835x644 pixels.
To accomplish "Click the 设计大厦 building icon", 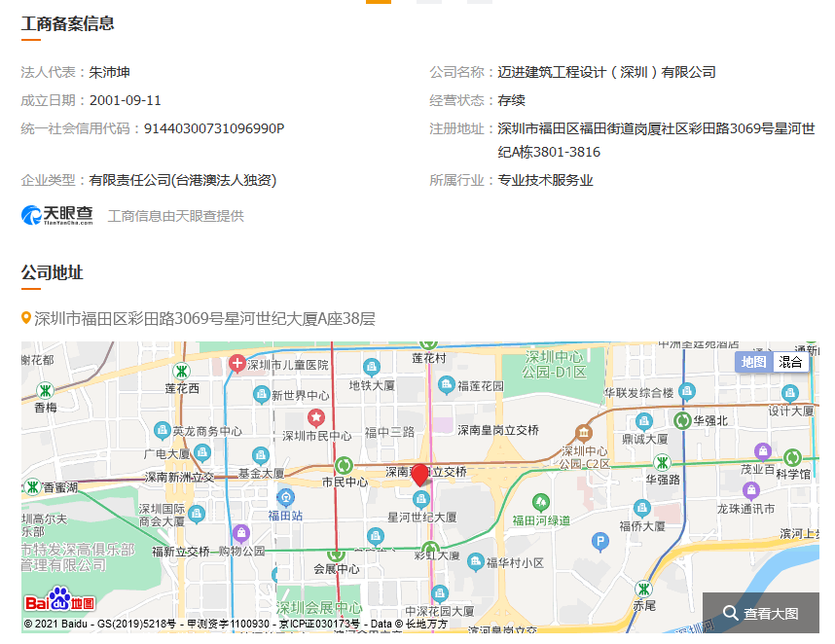I will pos(789,393).
